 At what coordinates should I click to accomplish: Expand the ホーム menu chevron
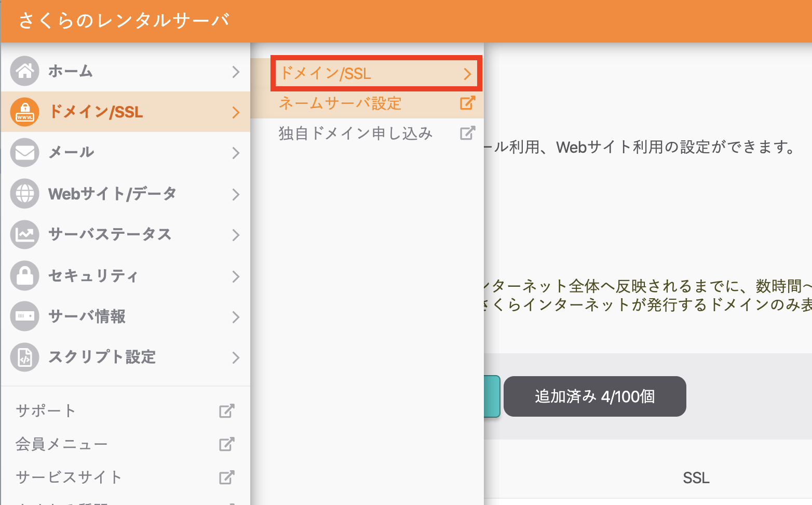pos(236,71)
